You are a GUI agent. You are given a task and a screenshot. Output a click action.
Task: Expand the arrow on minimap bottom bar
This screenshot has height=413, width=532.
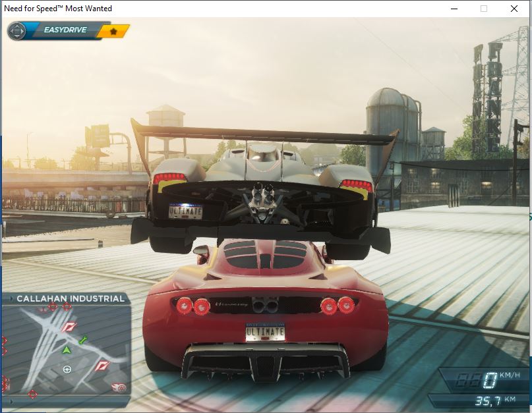(x=11, y=402)
